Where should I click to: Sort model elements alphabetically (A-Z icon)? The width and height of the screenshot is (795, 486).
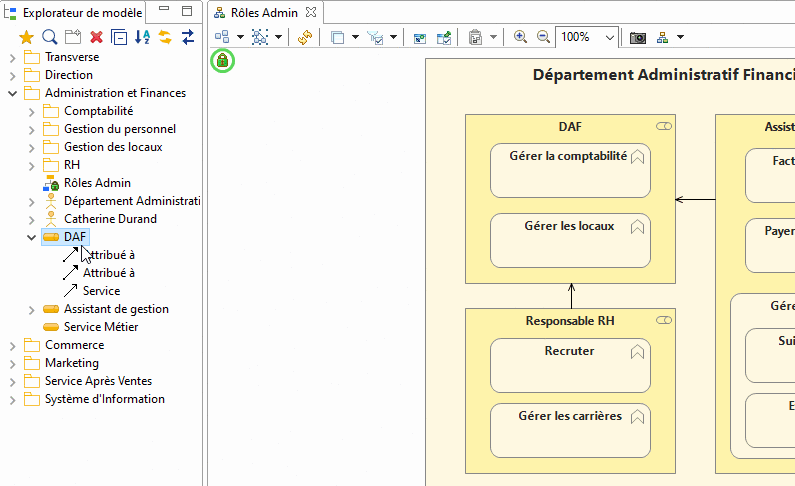[x=142, y=37]
